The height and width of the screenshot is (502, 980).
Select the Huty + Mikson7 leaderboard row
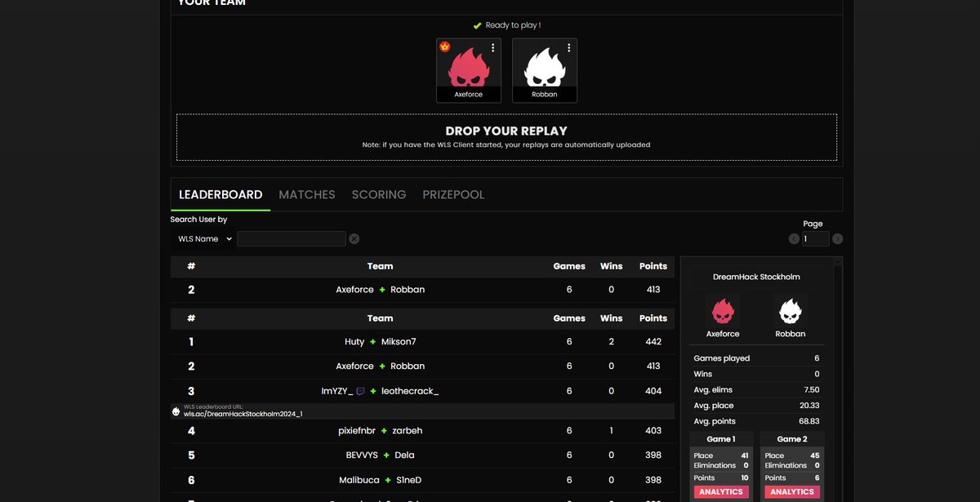(x=423, y=342)
